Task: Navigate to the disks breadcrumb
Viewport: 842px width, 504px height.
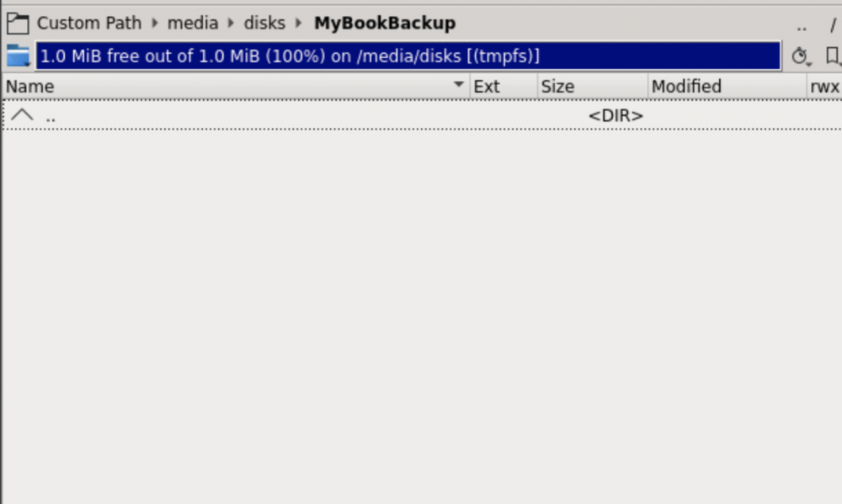Action: click(x=264, y=23)
